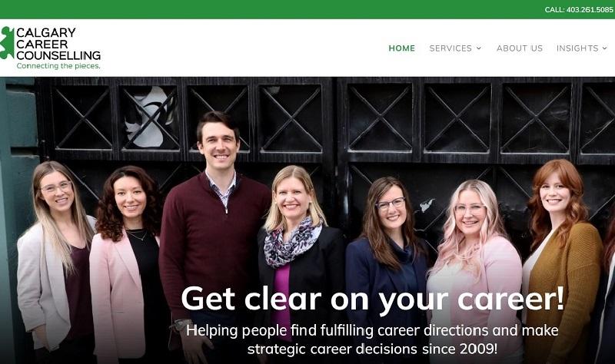Go to the HOME menu item
This screenshot has height=364, width=615.
[x=401, y=48]
